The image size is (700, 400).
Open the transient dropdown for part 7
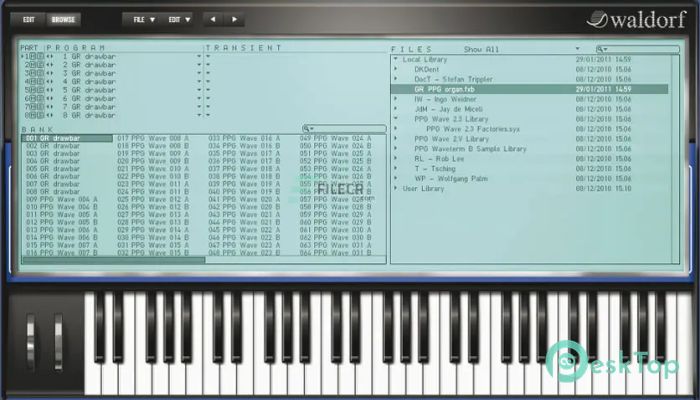[208, 107]
